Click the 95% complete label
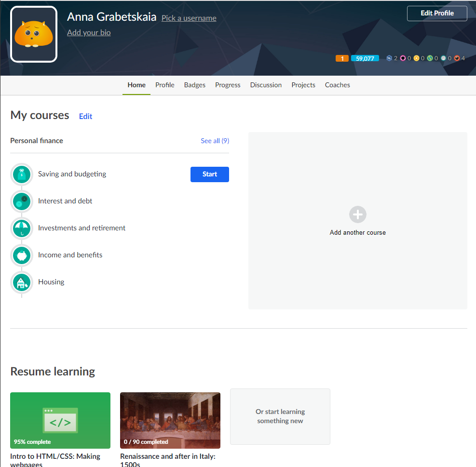 pos(32,442)
